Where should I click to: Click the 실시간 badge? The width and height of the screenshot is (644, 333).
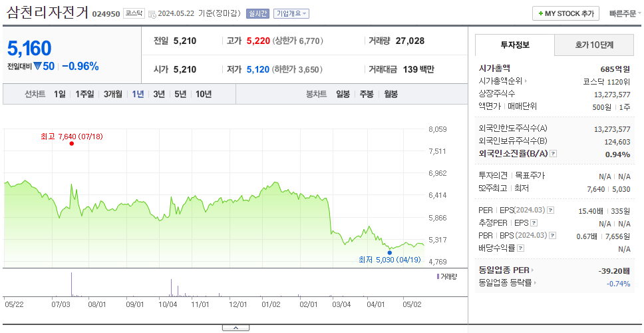[257, 13]
